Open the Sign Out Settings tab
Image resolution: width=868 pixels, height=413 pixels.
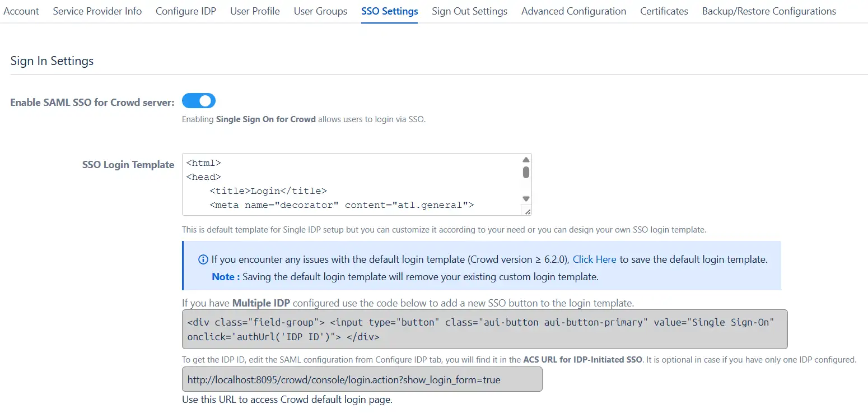point(469,11)
